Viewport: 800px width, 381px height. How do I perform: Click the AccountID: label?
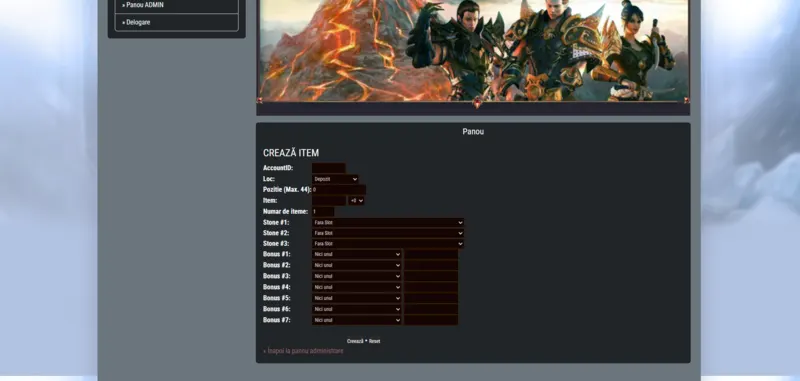[278, 168]
